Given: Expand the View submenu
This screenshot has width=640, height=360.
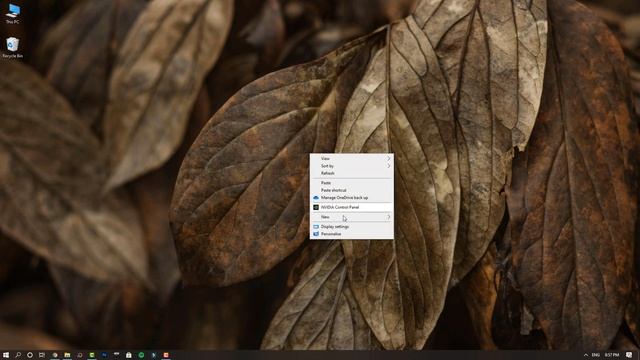Looking at the screenshot, I should click(x=352, y=158).
